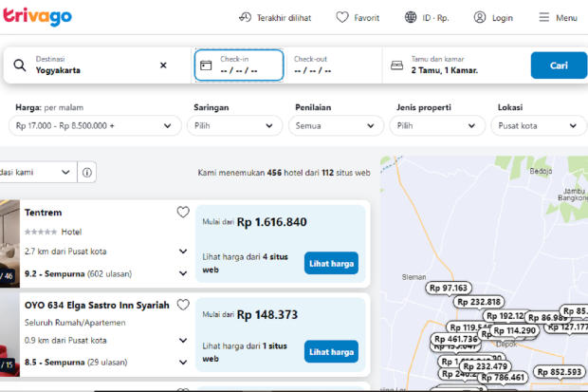The height and width of the screenshot is (392, 588).
Task: Click the Login user icon
Action: pyautogui.click(x=480, y=17)
